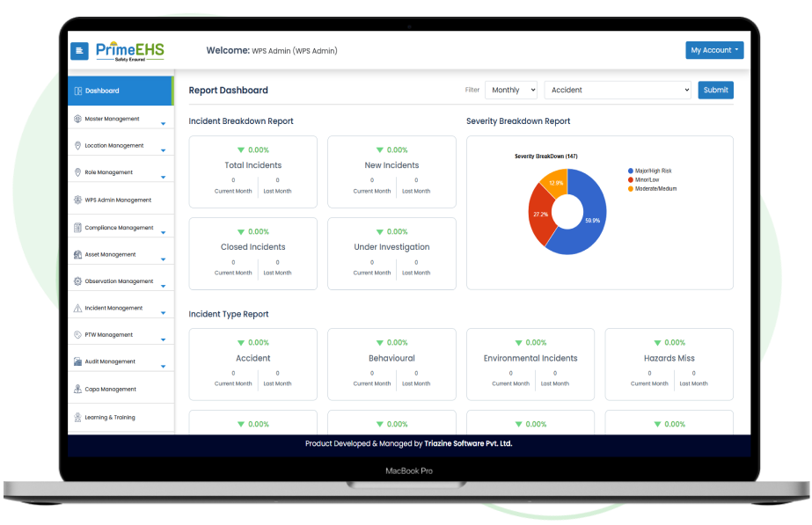Click the Learning & Training icon

[77, 418]
